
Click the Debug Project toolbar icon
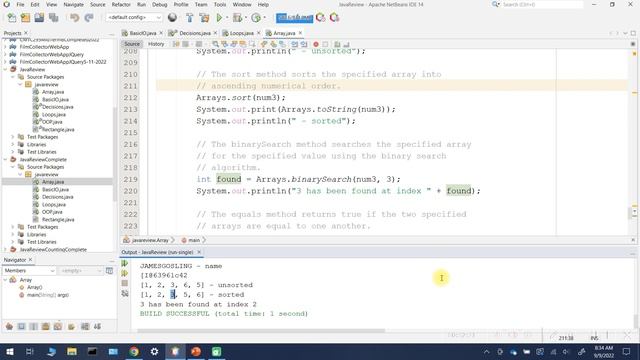tap(237, 18)
